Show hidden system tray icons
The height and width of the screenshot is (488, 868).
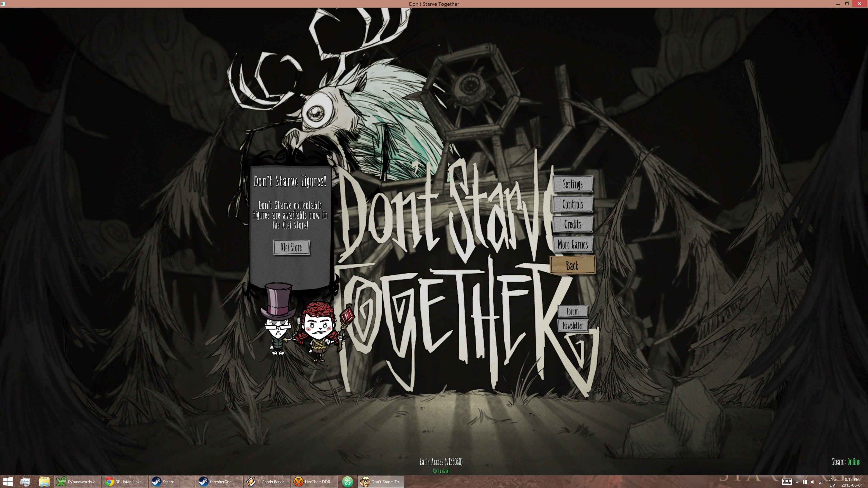pos(797,482)
